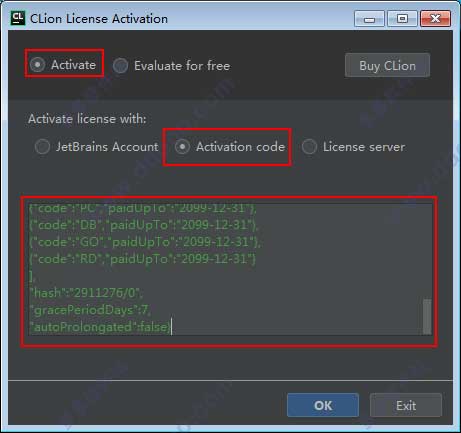Image resolution: width=461 pixels, height=433 pixels.
Task: Click the "Activate license with:" label
Action: [87, 119]
